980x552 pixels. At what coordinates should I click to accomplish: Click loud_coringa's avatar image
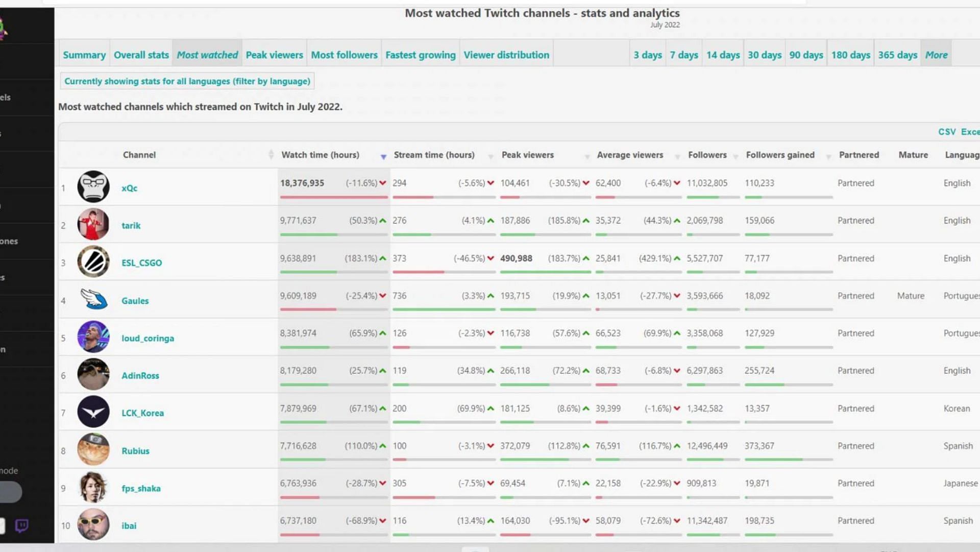(x=93, y=337)
